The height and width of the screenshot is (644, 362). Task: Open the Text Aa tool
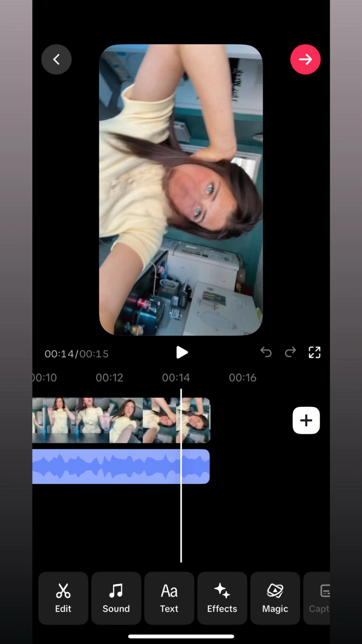[169, 598]
